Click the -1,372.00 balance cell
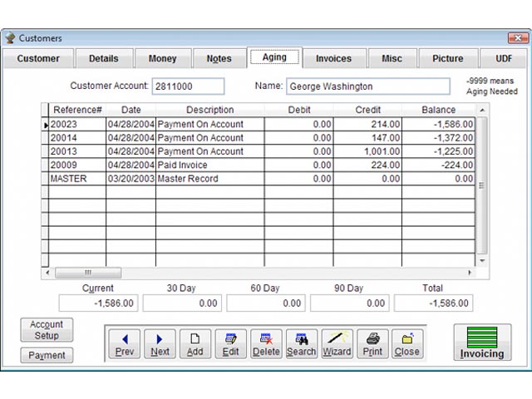The image size is (532, 399). coord(438,138)
